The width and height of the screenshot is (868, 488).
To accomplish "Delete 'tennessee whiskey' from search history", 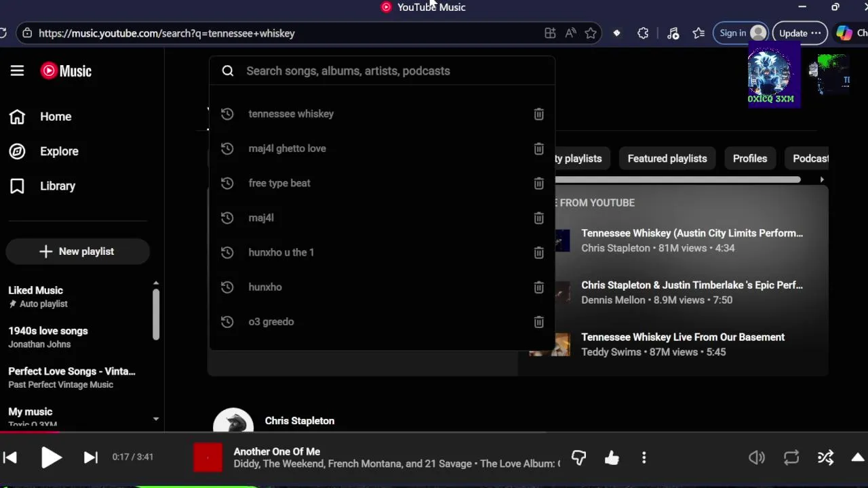I will (538, 114).
